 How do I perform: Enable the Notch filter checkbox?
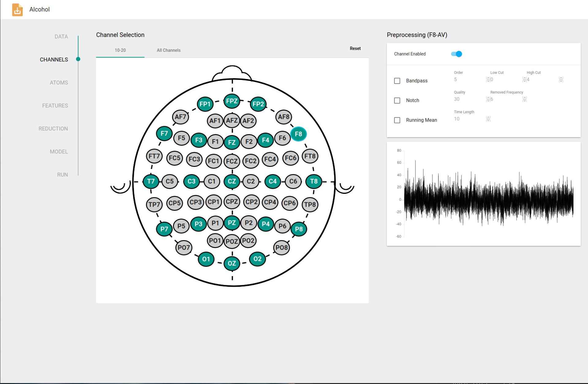397,100
